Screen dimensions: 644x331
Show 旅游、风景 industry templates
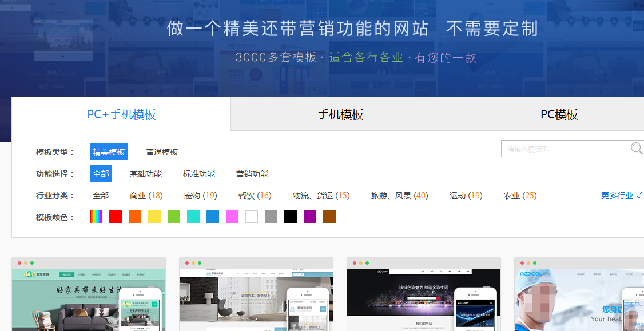(399, 196)
